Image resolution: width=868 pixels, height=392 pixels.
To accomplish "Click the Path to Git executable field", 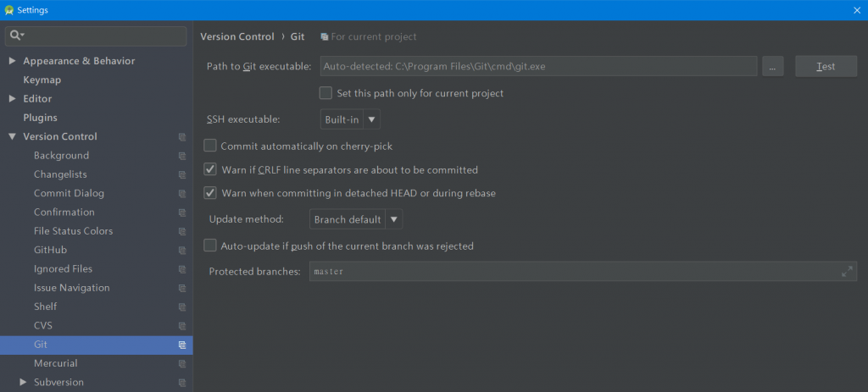I will click(x=538, y=66).
